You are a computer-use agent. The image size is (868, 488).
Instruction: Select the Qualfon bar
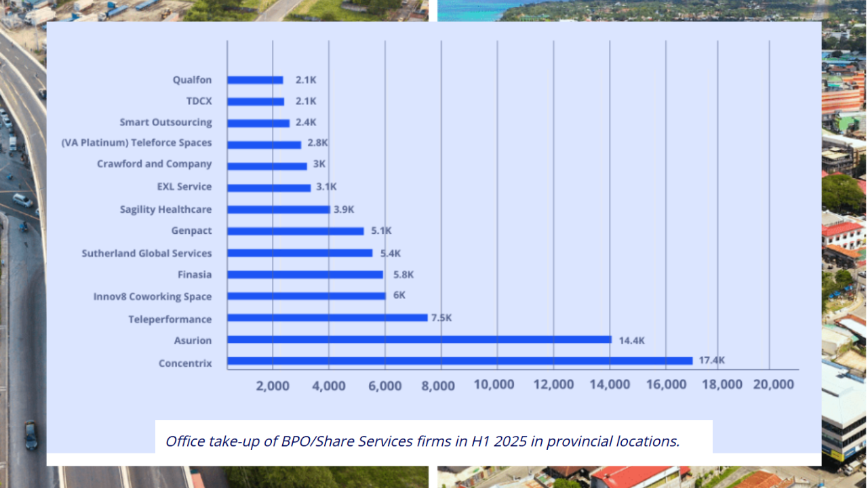pyautogui.click(x=254, y=79)
